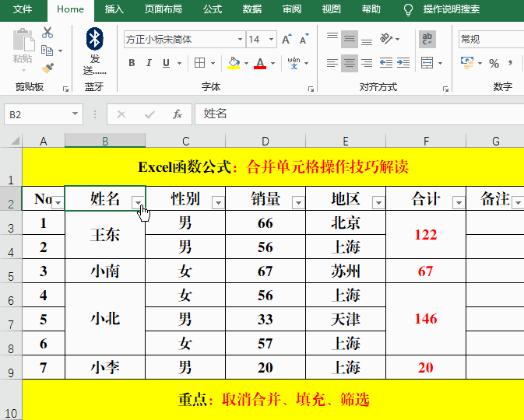This screenshot has width=524, height=420.
Task: Switch to the 公式 tab
Action: (x=213, y=9)
